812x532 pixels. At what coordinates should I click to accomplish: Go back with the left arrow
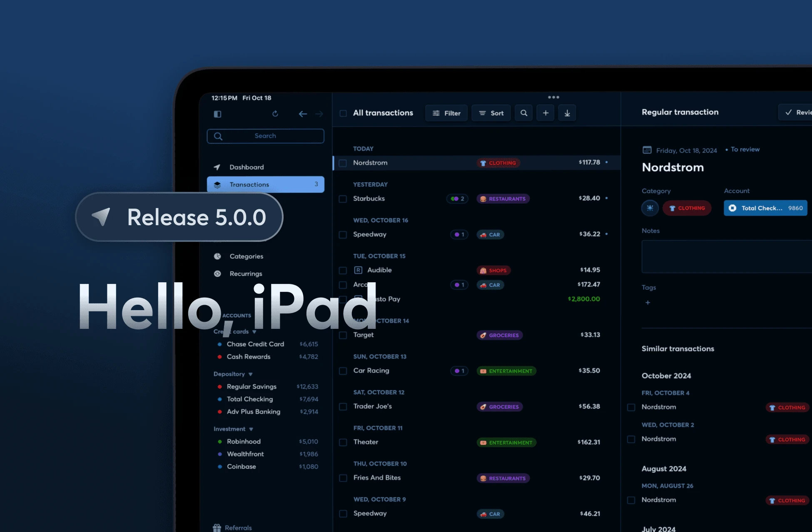click(x=303, y=114)
